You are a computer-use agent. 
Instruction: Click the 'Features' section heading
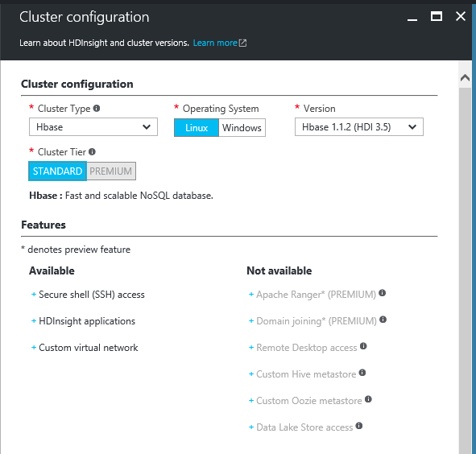coord(43,225)
